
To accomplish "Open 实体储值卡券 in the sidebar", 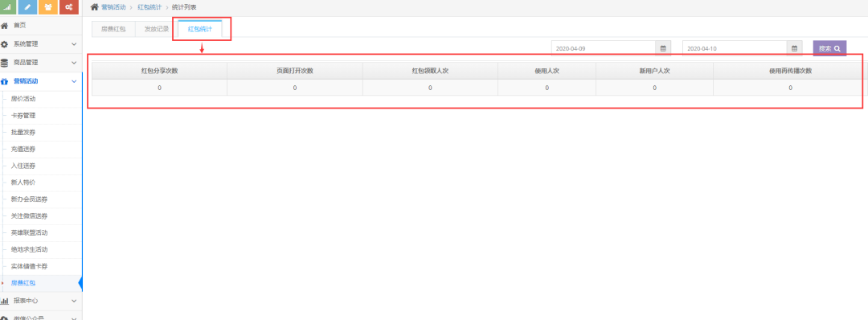I will pos(30,266).
